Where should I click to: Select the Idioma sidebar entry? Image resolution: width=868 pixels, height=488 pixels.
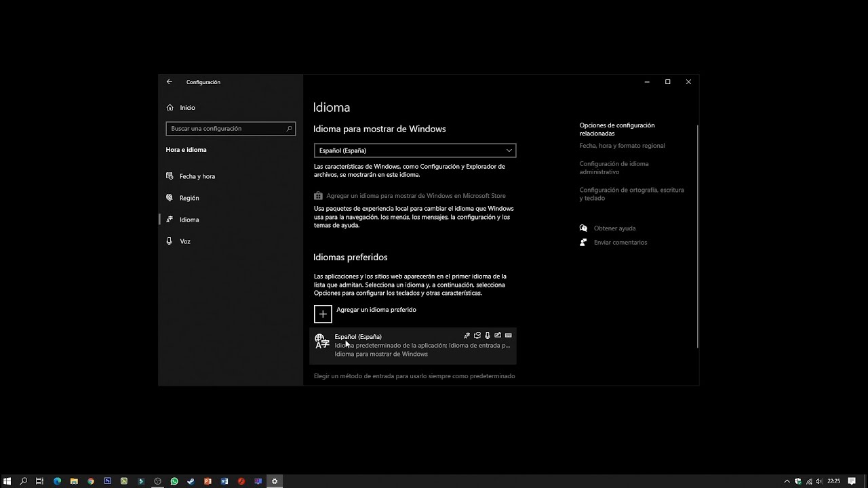point(182,220)
